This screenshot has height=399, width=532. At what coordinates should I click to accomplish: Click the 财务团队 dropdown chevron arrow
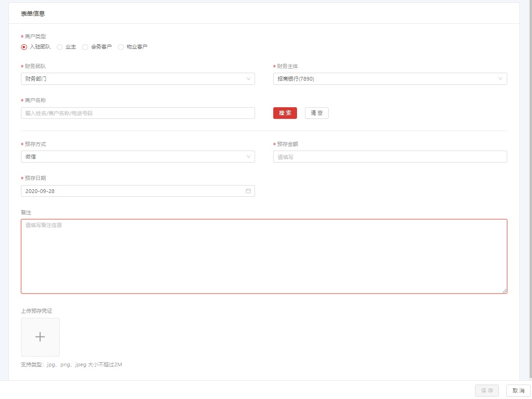click(249, 79)
